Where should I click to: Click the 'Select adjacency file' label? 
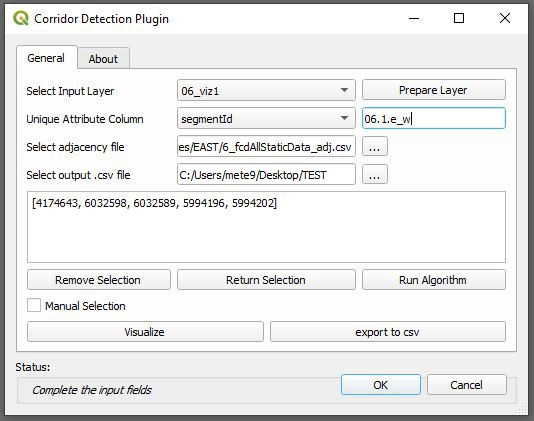coord(75,147)
